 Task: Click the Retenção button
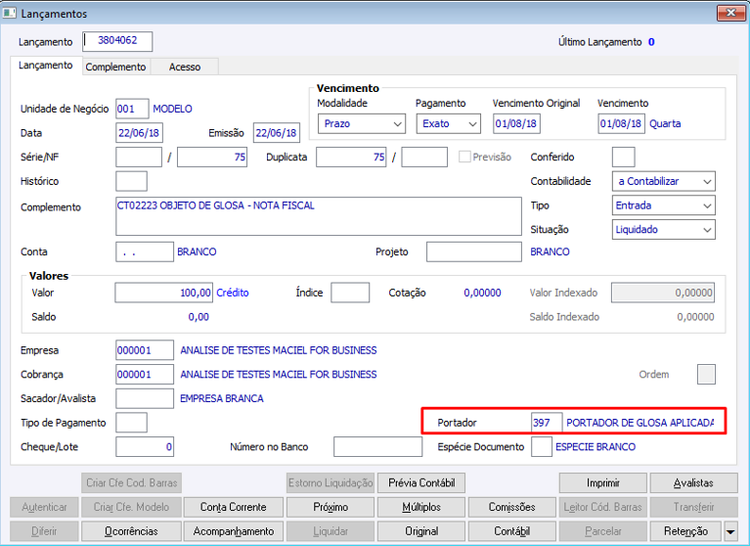point(686,531)
